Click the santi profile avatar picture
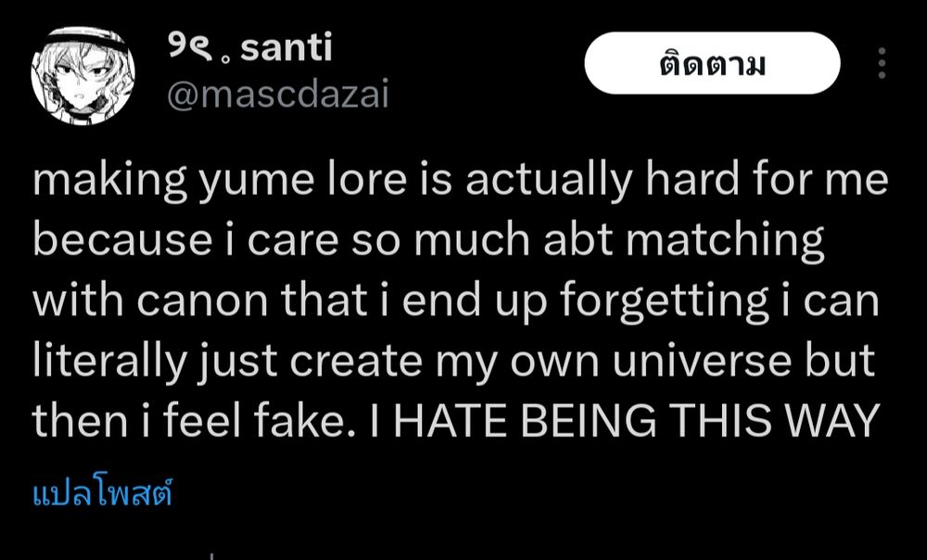Image resolution: width=927 pixels, height=560 pixels. click(83, 76)
